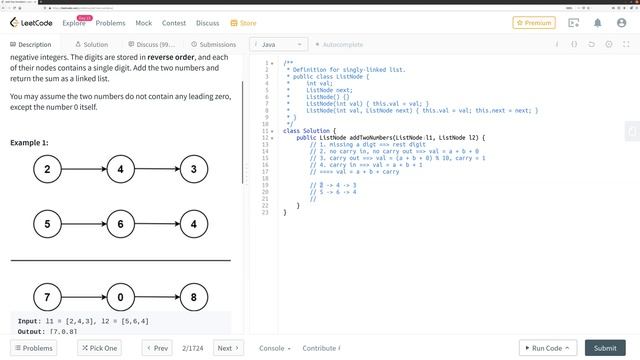
Task: Switch to the Description tab
Action: tap(31, 44)
